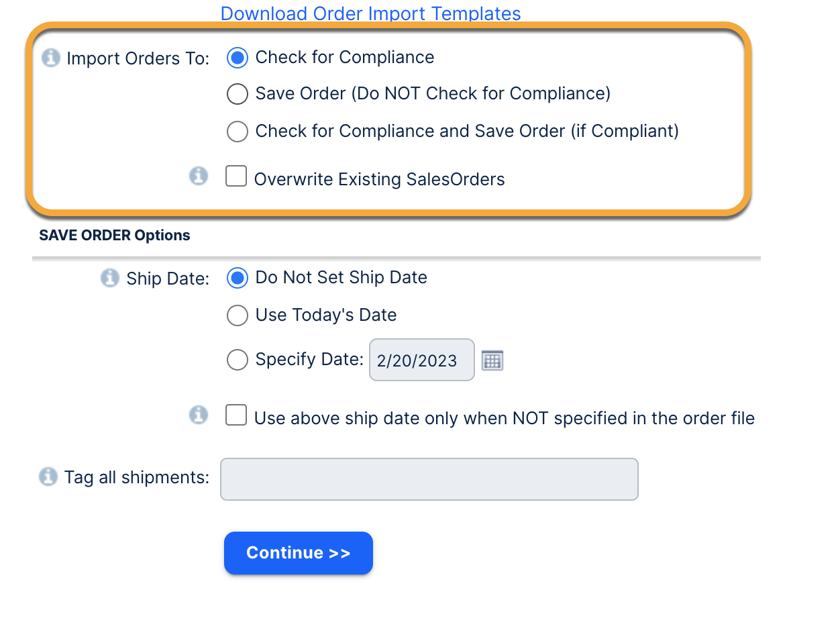
Task: Tick the use above ship date checkbox
Action: tap(236, 415)
